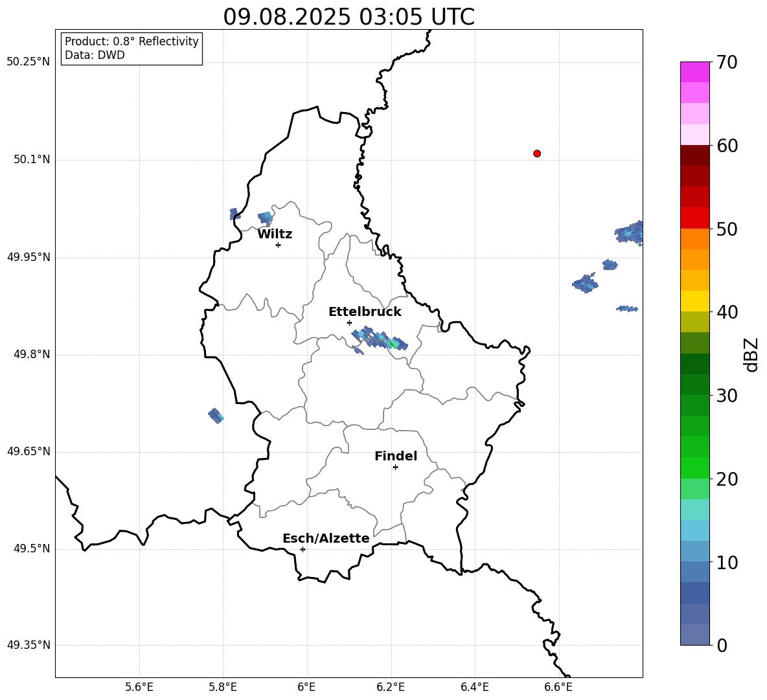Screen dimensions: 767x700
Task: Click the Esch/Alzette city label
Action: click(326, 539)
